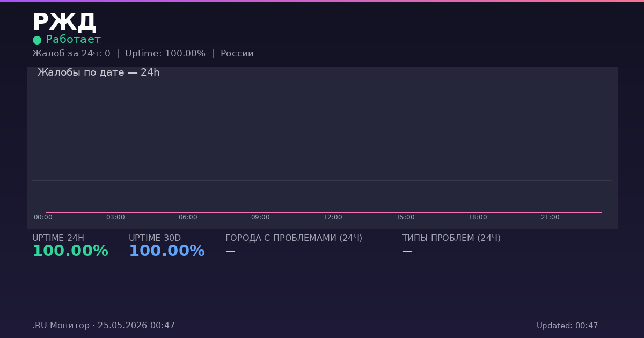
Task: Select the Работает status label
Action: point(73,40)
